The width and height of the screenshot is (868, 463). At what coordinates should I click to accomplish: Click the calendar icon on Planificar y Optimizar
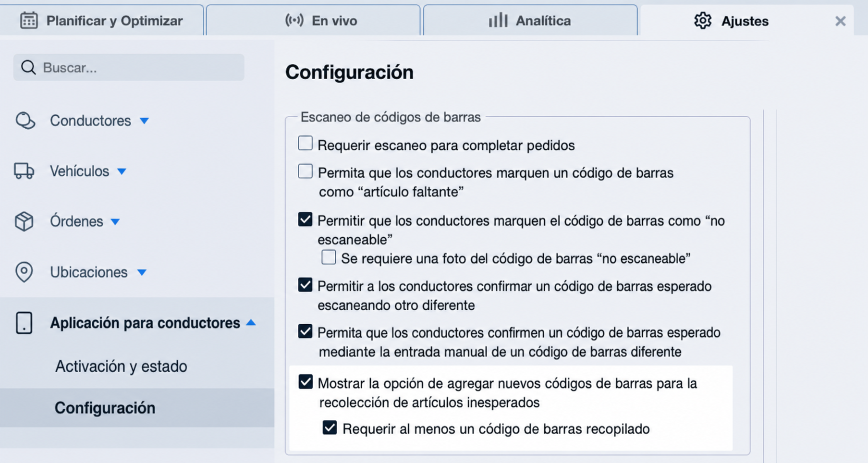click(29, 21)
